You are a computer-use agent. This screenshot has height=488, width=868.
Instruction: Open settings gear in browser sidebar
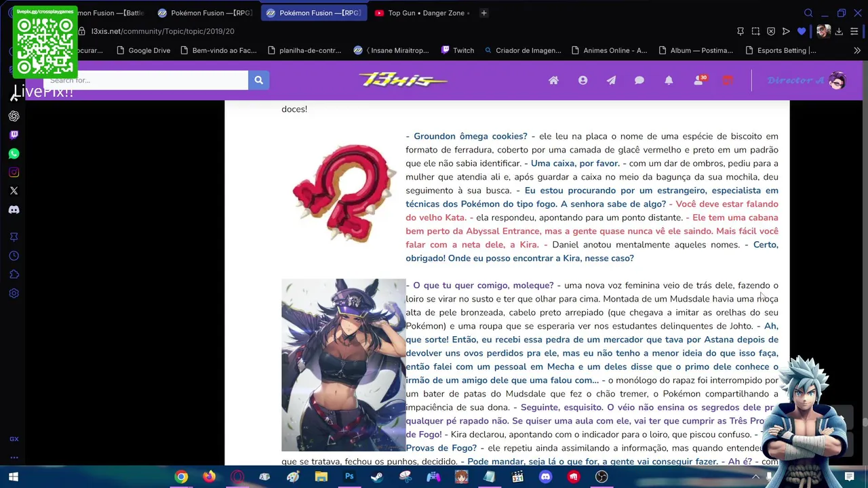pos(14,293)
